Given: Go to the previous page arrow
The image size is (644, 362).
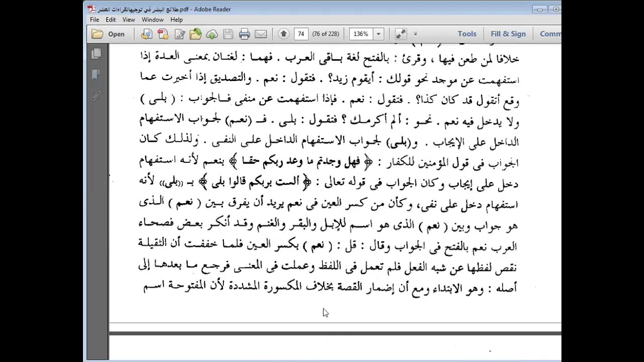Looking at the screenshot, I should click(283, 34).
